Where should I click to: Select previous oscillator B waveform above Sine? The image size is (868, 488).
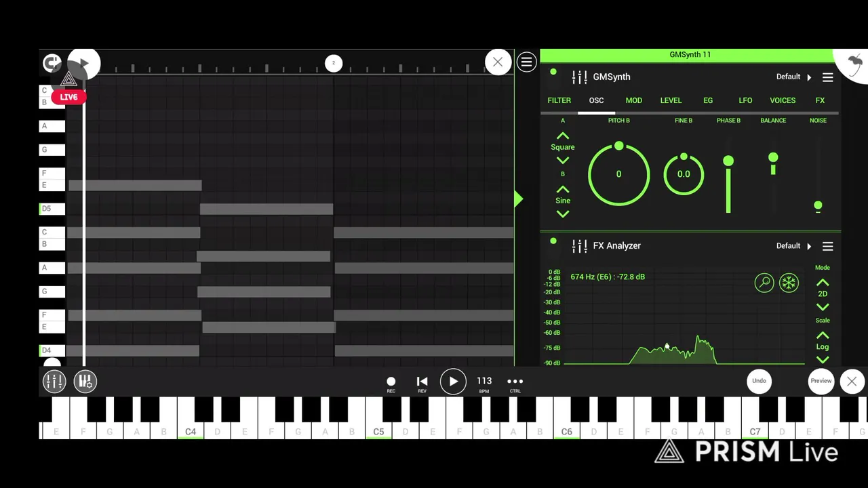[562, 189]
